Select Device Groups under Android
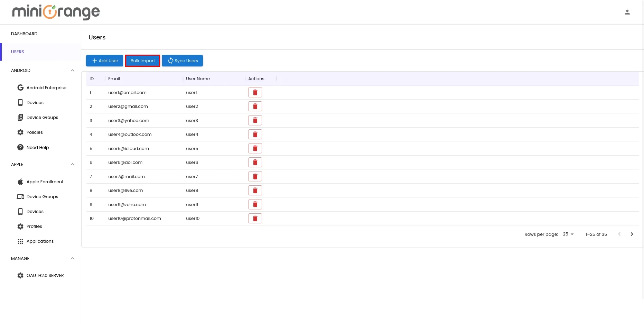644x324 pixels. [42, 117]
